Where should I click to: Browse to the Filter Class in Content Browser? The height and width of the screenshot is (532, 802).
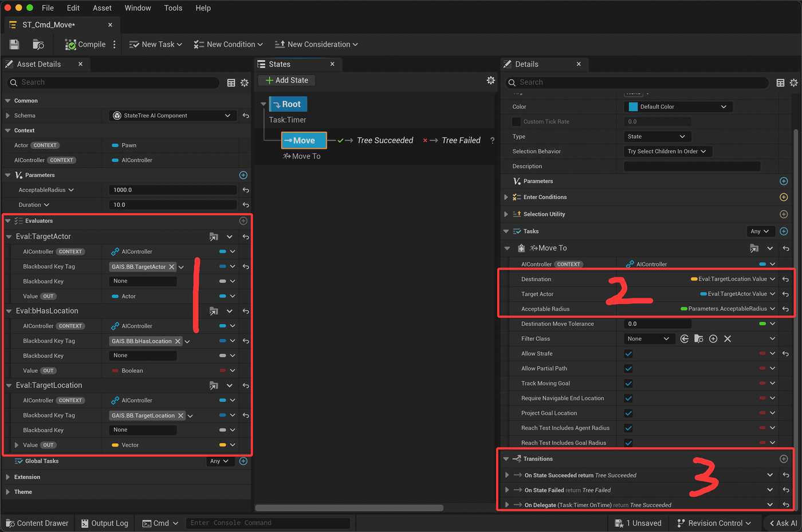699,339
